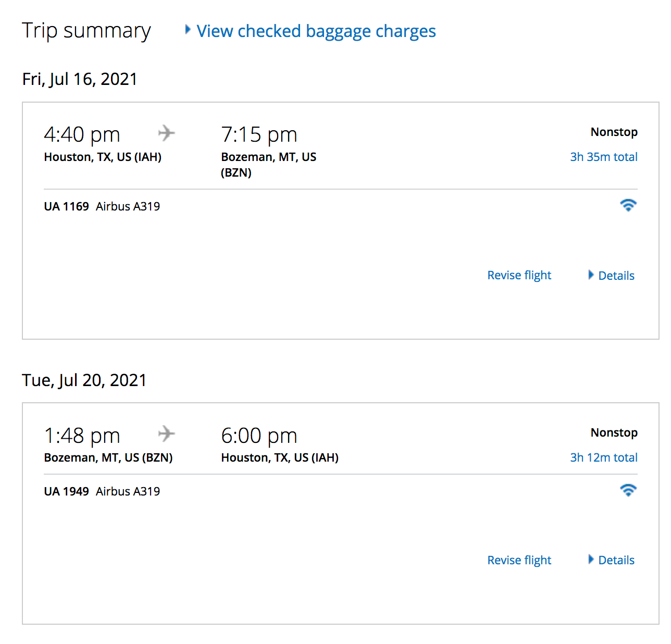This screenshot has width=671, height=644.
Task: Click the plane icon on Bozeman to Houston flight
Action: pyautogui.click(x=167, y=434)
